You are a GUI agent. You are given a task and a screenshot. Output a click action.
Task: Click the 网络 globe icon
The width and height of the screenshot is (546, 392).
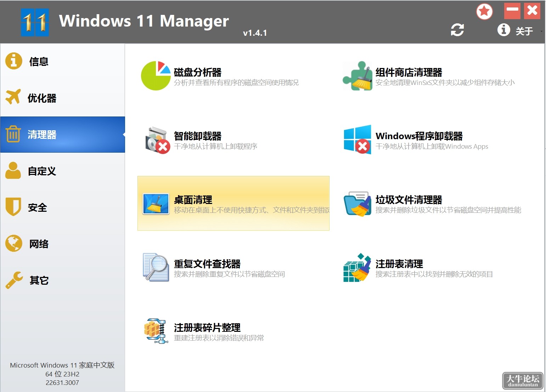pos(14,243)
